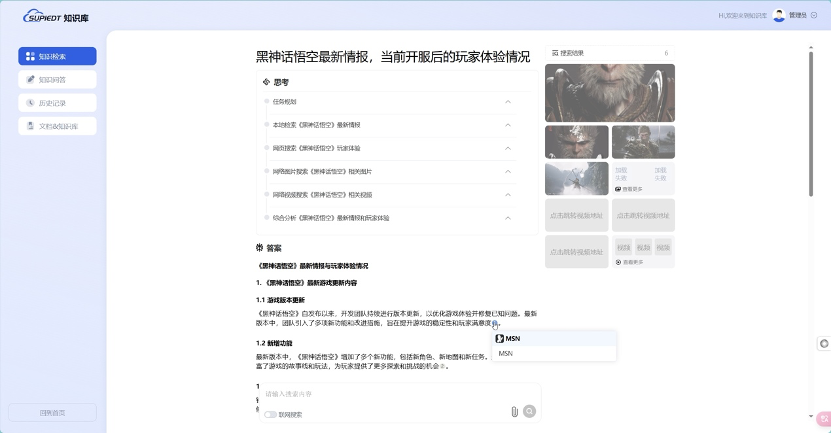Click the video icon beside 查看更多
The height and width of the screenshot is (434, 832).
click(618, 263)
